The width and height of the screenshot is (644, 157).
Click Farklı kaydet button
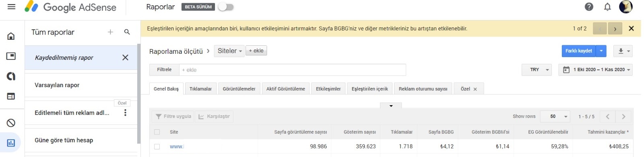(x=578, y=51)
